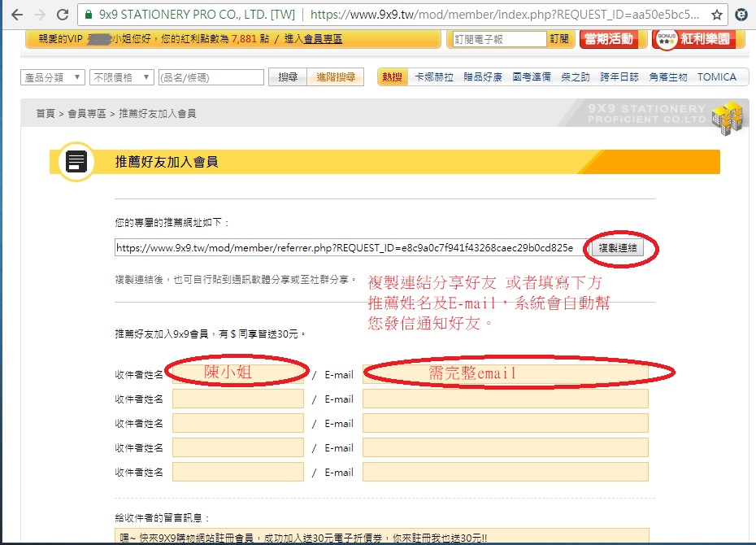
Task: Expand the 不限價格 price dropdown
Action: (x=121, y=77)
